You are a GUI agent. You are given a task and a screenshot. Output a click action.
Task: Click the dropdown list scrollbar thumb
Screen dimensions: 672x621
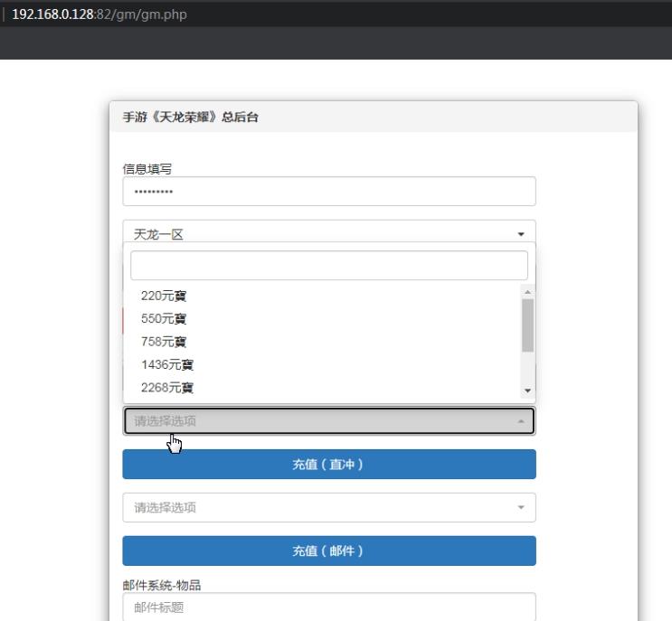pos(527,325)
